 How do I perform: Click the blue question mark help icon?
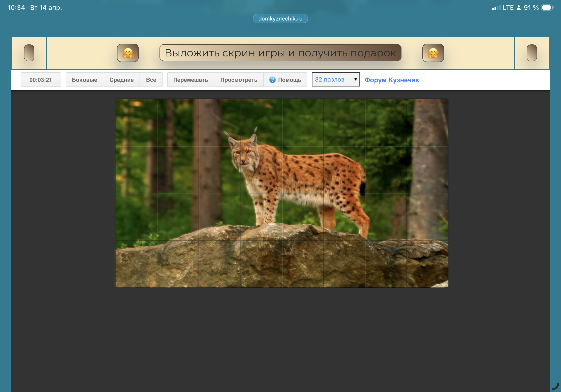click(x=272, y=80)
